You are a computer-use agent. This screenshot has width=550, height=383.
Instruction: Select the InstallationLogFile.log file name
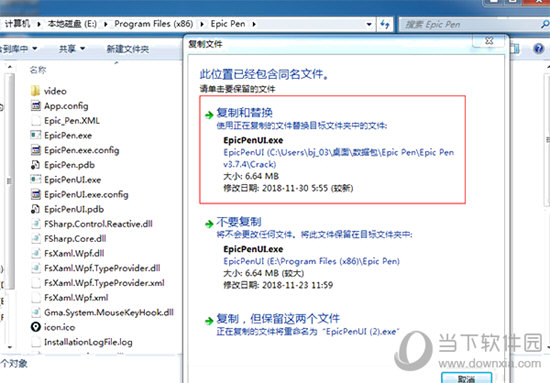click(88, 342)
